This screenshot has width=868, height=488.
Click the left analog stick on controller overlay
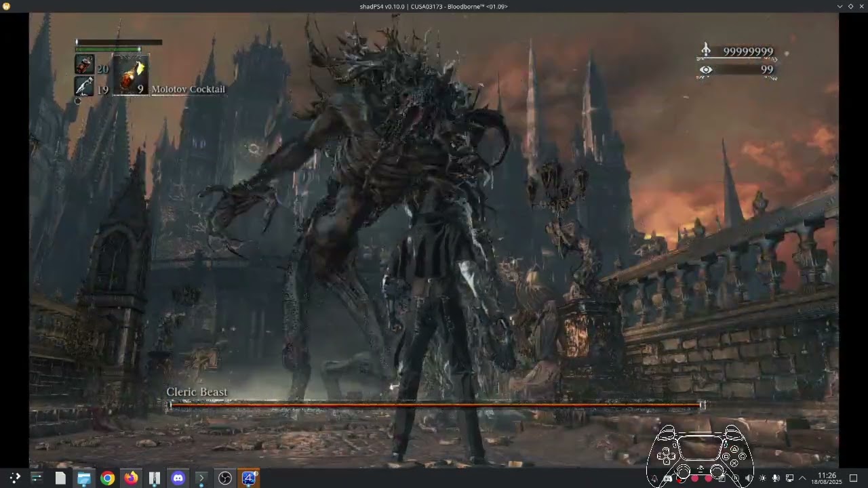(x=684, y=472)
